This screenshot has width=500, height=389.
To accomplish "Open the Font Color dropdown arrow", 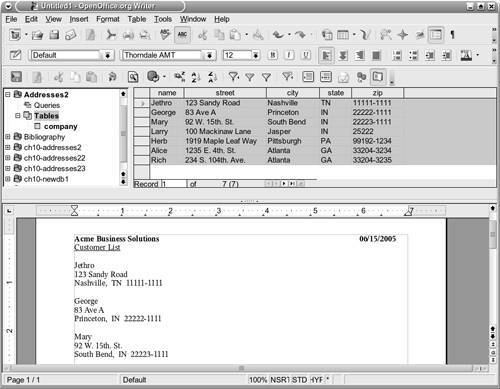I will [x=478, y=55].
